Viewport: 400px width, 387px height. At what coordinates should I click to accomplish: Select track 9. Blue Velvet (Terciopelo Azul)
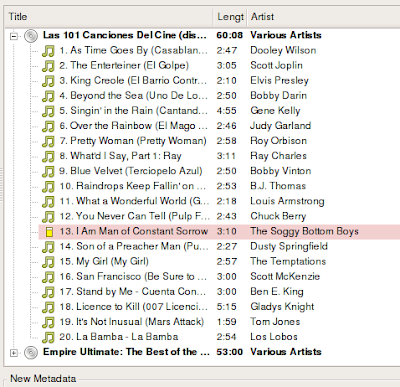131,171
